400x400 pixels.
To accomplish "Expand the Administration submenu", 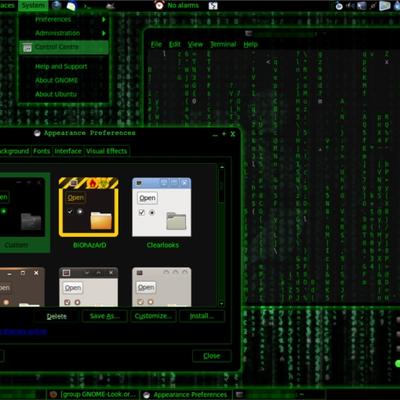I will [x=64, y=33].
